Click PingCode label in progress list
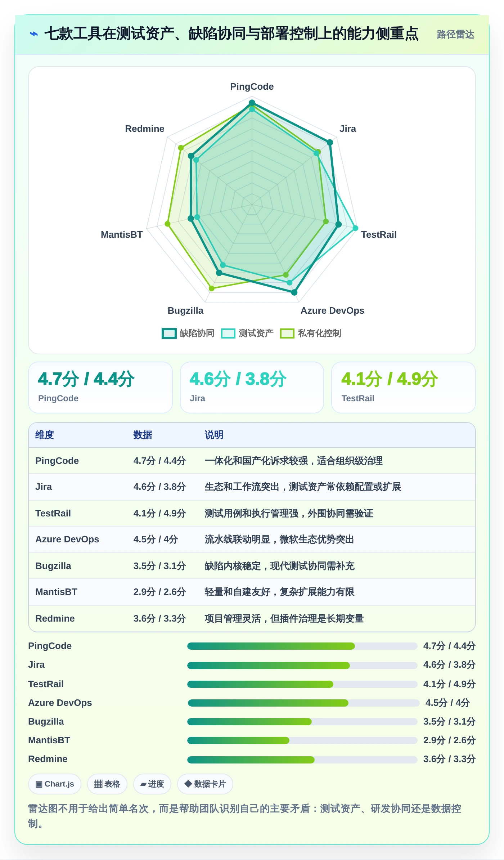This screenshot has height=860, width=504. 50,646
